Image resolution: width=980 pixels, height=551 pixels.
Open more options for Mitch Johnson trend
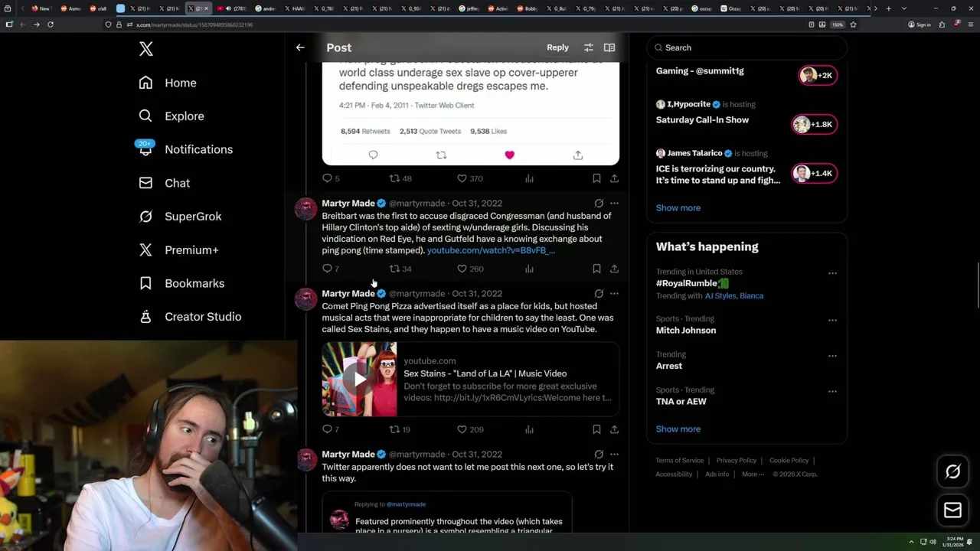(x=832, y=320)
